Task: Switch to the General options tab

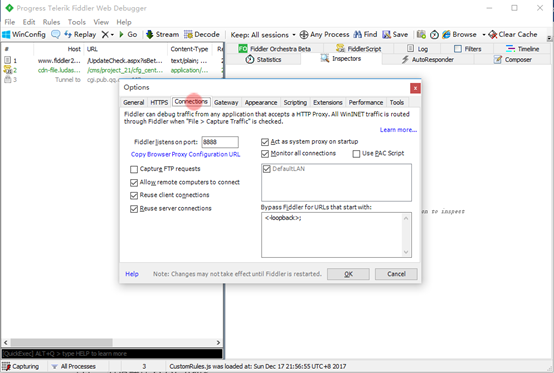Action: pos(134,102)
